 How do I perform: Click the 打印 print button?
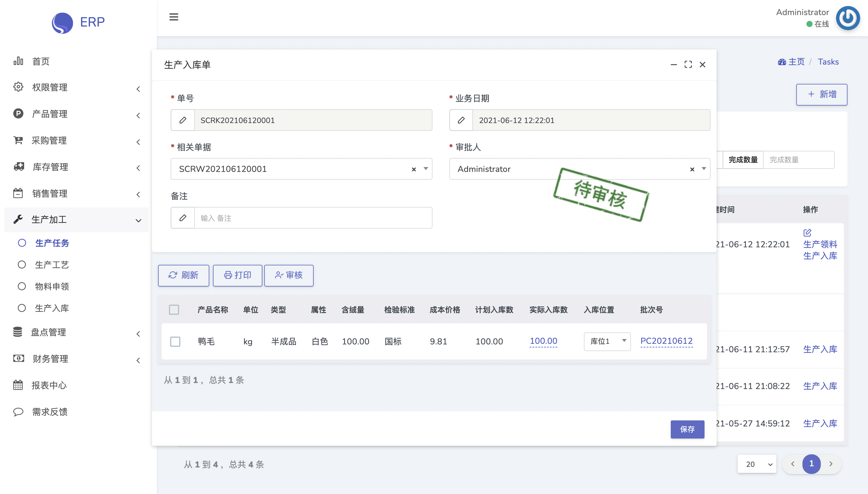[x=237, y=275]
